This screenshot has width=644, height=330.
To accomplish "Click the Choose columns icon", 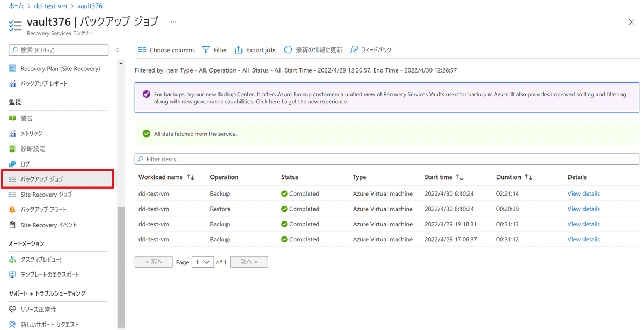I will point(142,50).
